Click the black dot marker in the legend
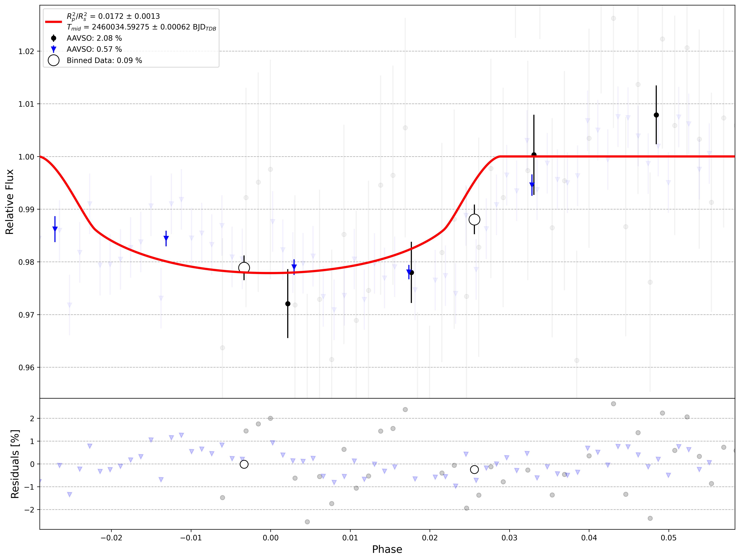Viewport: 740px width, 560px height. [54, 38]
